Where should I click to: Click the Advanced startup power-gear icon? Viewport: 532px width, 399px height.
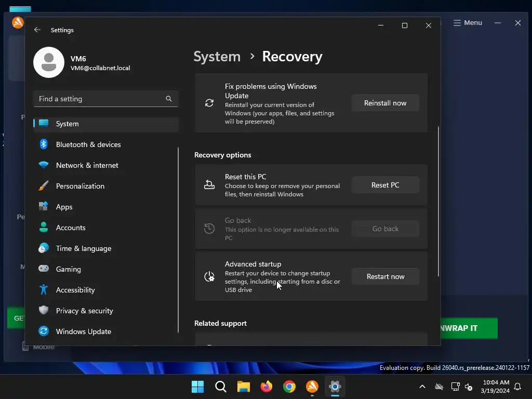pos(209,276)
